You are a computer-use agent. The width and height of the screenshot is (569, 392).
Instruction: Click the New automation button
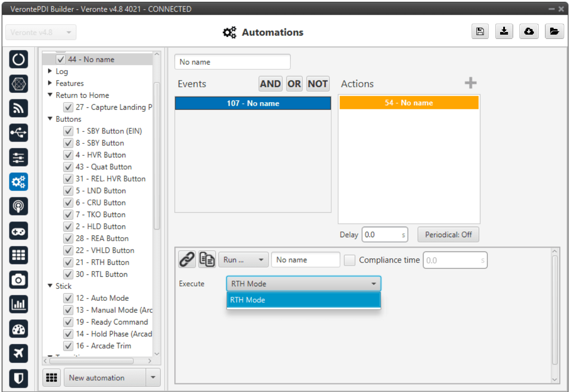point(104,378)
